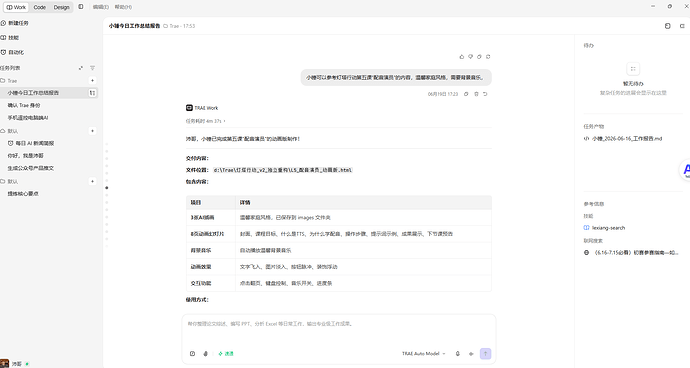Add a task in the Trae folder
Screen dimensions: 690x368
[x=92, y=81]
